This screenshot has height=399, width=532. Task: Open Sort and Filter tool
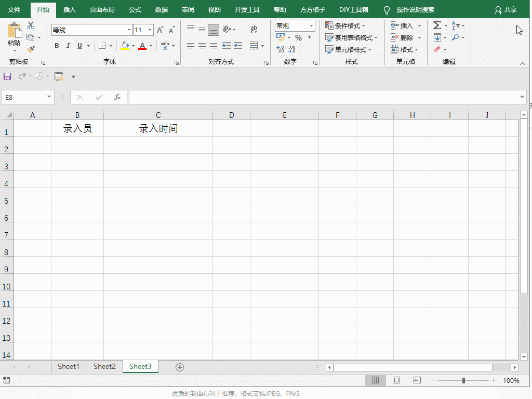(455, 25)
